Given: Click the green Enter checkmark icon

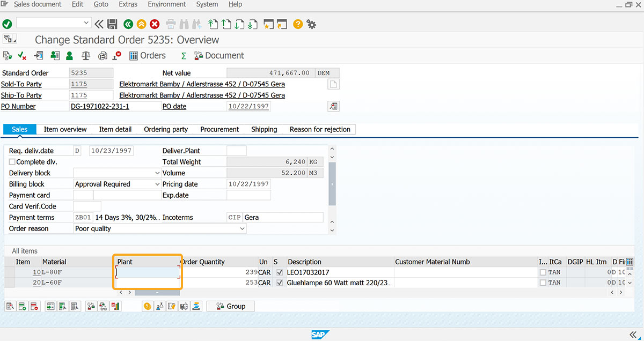Looking at the screenshot, I should pos(7,24).
